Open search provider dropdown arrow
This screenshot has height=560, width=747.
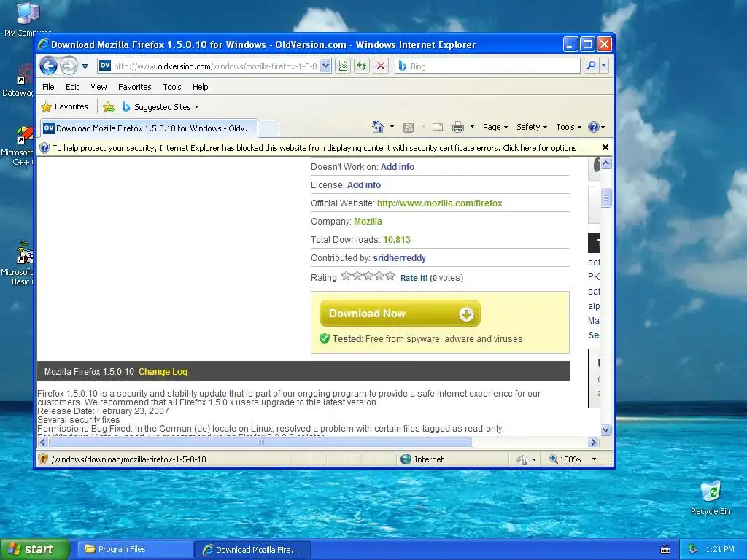[x=603, y=66]
